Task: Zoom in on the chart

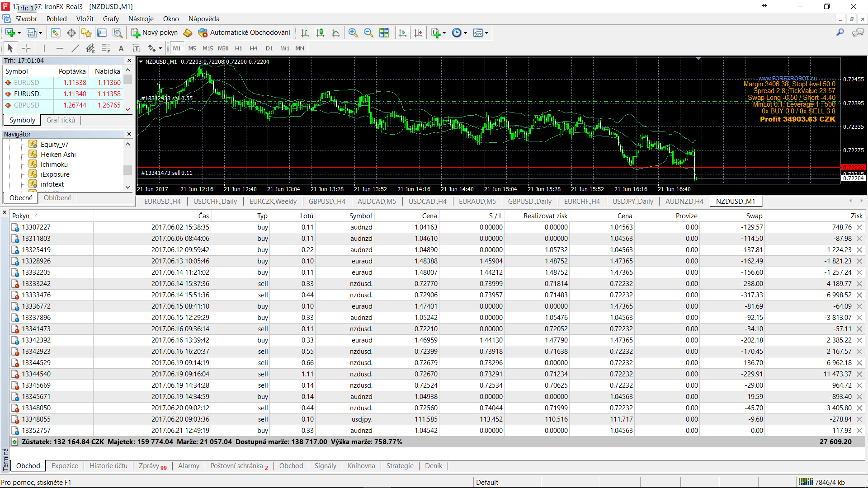Action: [x=353, y=33]
